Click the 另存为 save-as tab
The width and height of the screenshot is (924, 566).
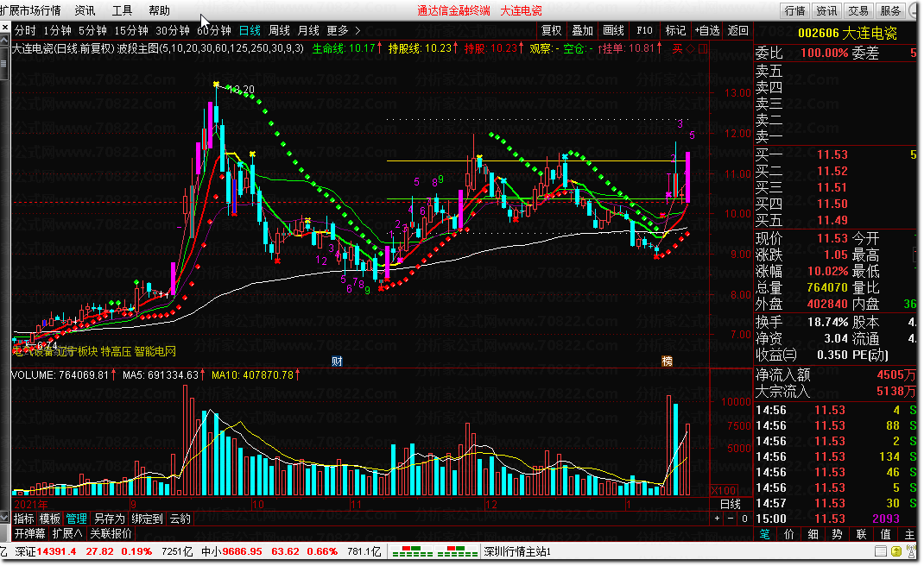[110, 519]
